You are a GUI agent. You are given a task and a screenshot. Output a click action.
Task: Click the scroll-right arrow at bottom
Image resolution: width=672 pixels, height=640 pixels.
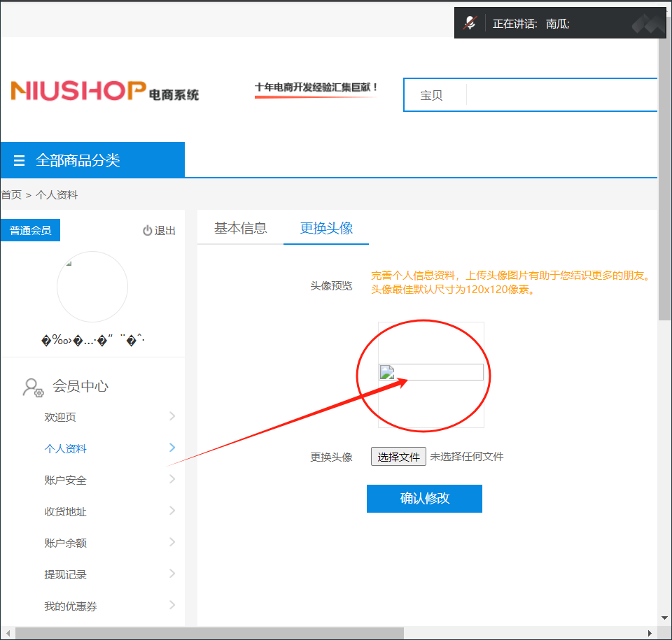click(x=650, y=633)
